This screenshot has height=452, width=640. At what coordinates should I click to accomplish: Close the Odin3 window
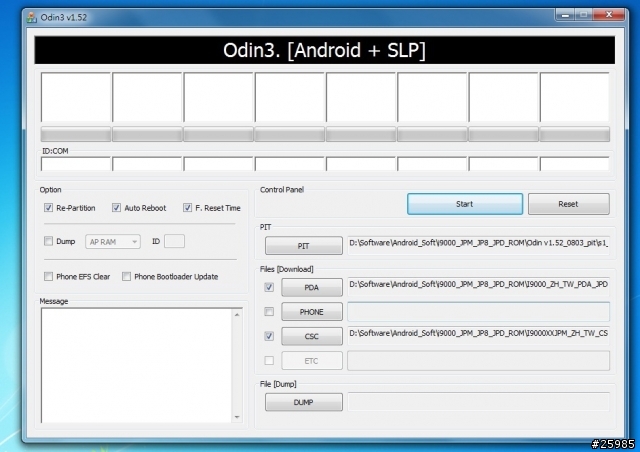(x=609, y=15)
